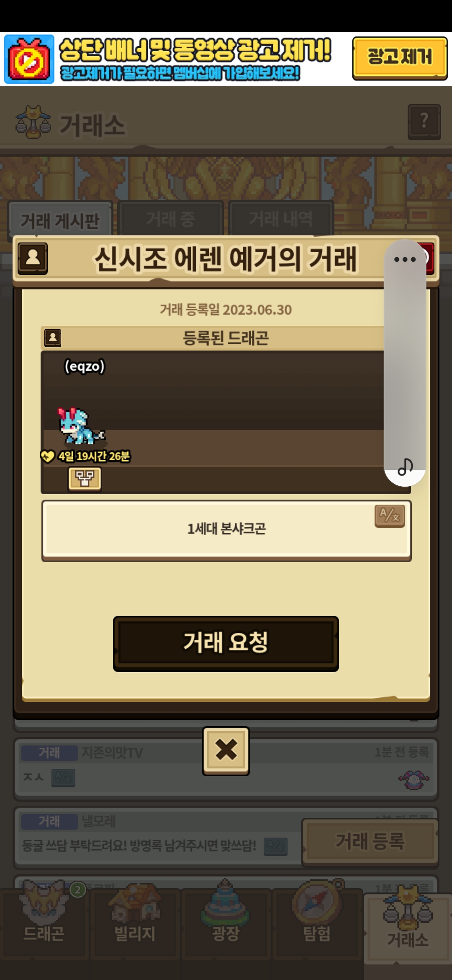Tap the dragon family tree icon
This screenshot has height=980, width=452.
(x=85, y=478)
